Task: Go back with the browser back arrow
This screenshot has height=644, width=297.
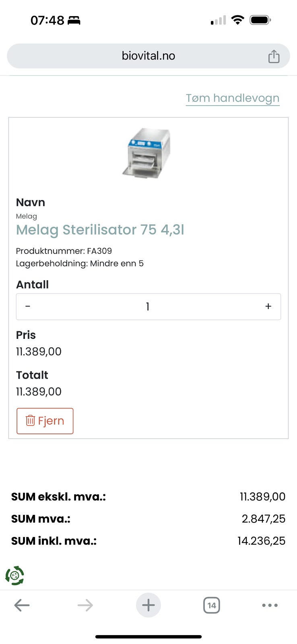Action: click(22, 605)
